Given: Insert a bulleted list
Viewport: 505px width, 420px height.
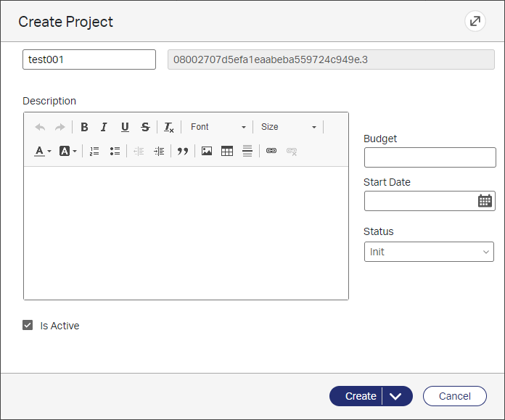Looking at the screenshot, I should [115, 151].
